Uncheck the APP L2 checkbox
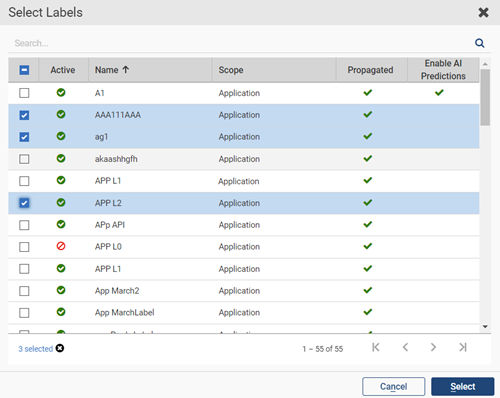 point(24,203)
